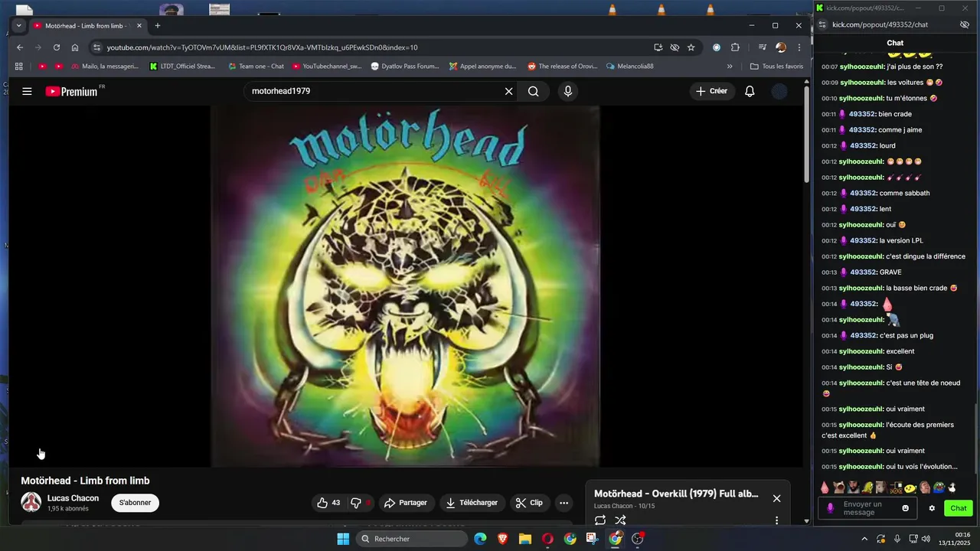Toggle playlist shuffle icon
Screen dimensions: 980x551
click(x=620, y=520)
